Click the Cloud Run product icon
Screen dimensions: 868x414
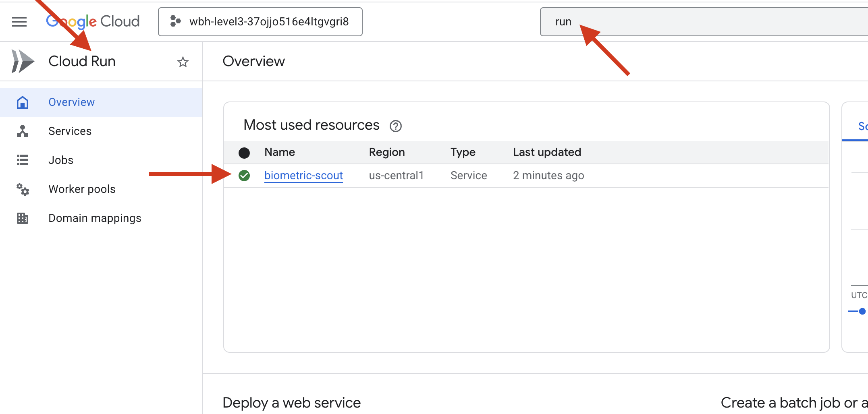tap(23, 61)
